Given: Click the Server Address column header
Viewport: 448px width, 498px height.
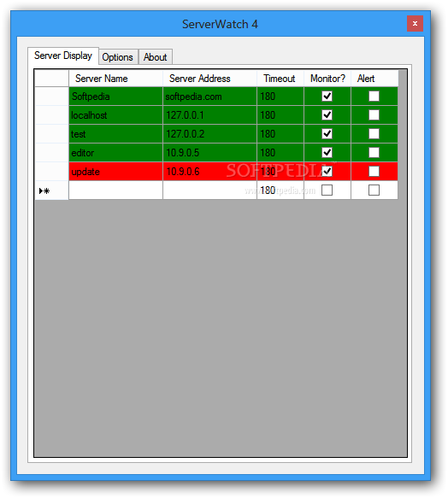Looking at the screenshot, I should pos(209,79).
